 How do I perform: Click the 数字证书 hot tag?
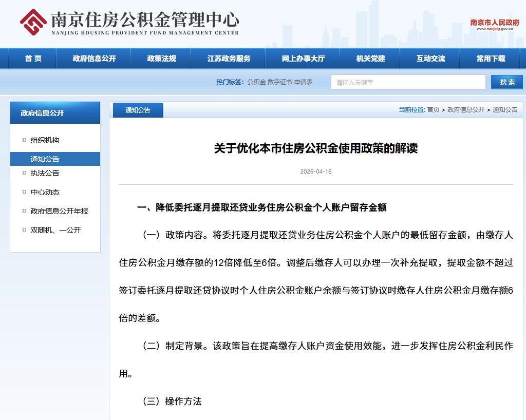280,82
